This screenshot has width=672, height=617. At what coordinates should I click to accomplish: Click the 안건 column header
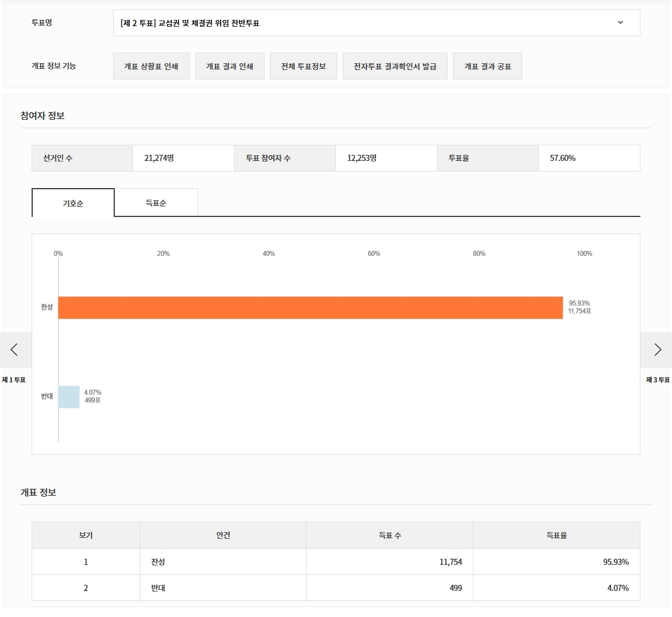(x=223, y=535)
